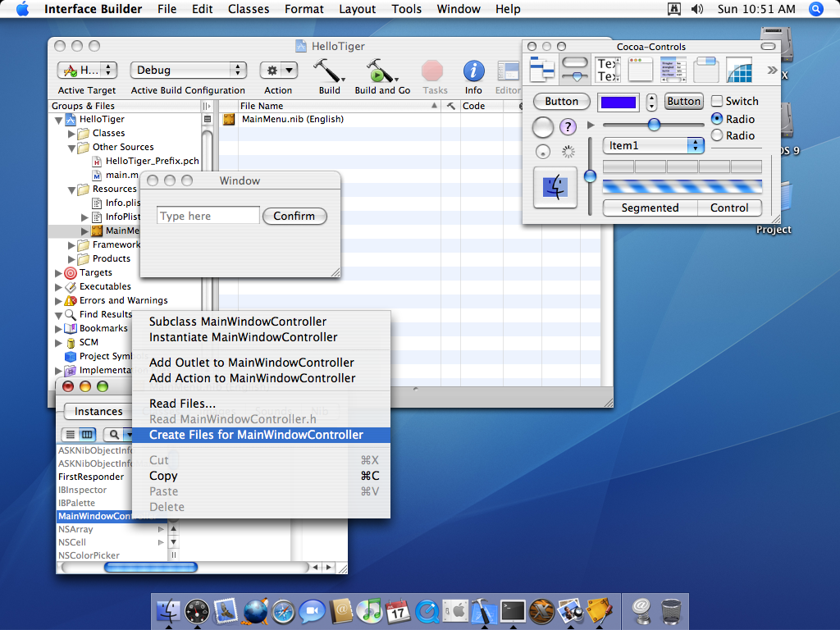Collapse the HelloTiger project group
The image size is (840, 630).
click(59, 120)
